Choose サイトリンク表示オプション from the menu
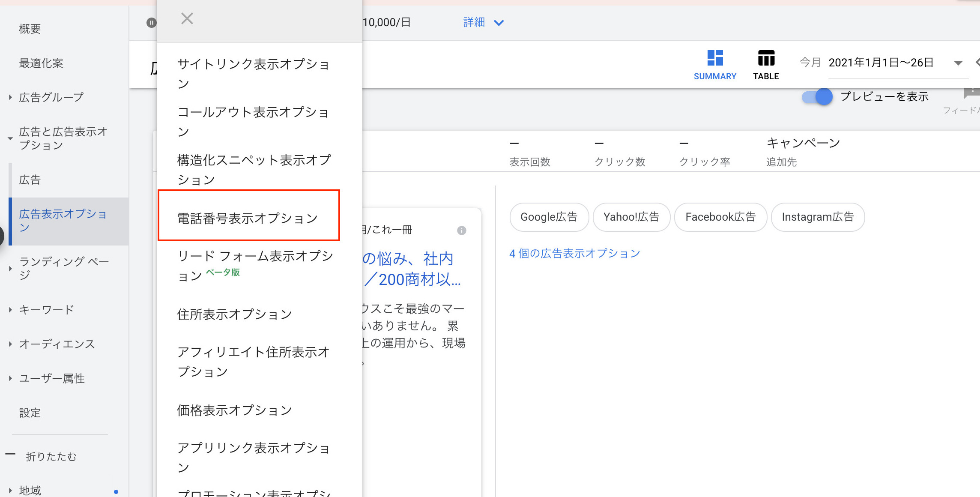Screen dimensions: 980x497 (253, 73)
